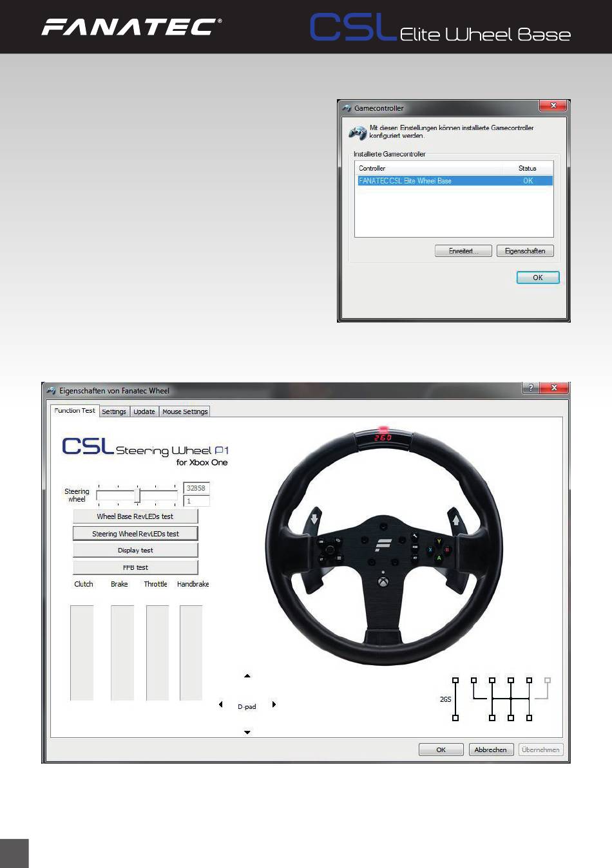Open the Update tab
The height and width of the screenshot is (868, 612).
[x=144, y=411]
